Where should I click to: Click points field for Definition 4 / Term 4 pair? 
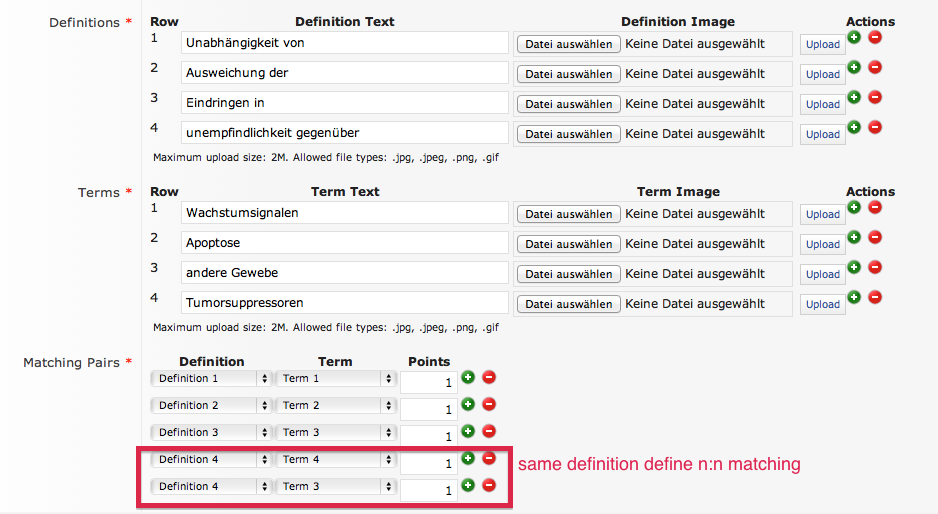(427, 463)
